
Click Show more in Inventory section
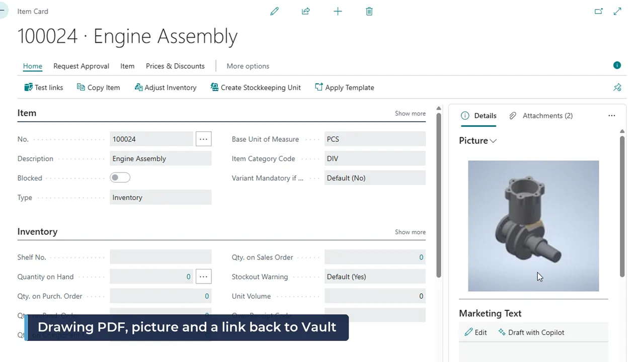pyautogui.click(x=410, y=232)
